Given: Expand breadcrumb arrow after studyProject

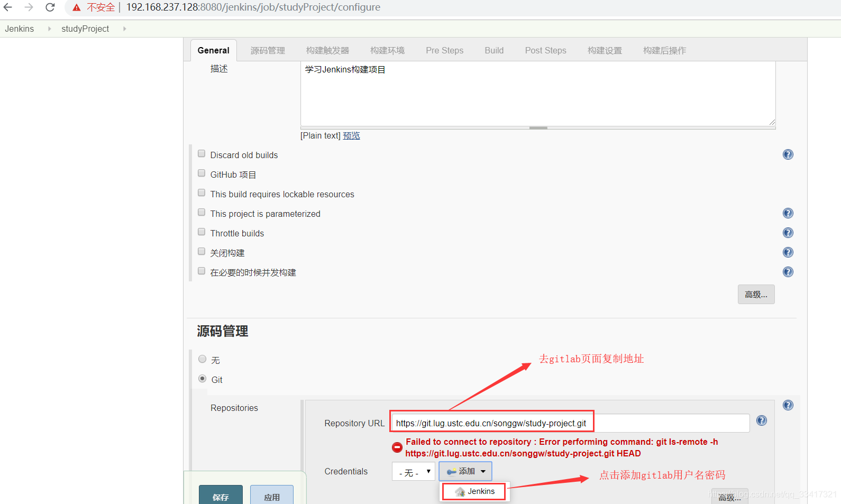Looking at the screenshot, I should point(124,29).
